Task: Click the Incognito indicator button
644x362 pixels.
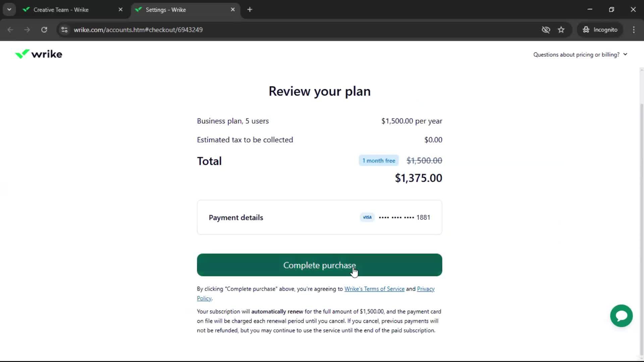Action: [600, 29]
